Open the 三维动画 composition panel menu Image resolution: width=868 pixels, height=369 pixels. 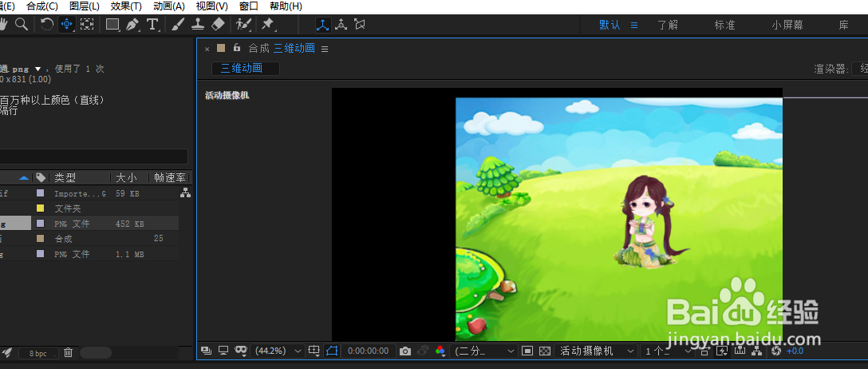click(325, 49)
